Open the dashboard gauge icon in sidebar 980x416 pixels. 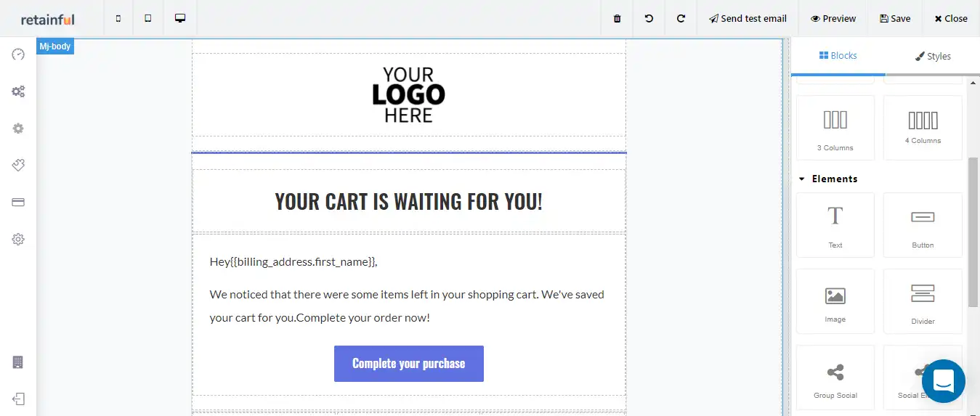click(x=18, y=54)
